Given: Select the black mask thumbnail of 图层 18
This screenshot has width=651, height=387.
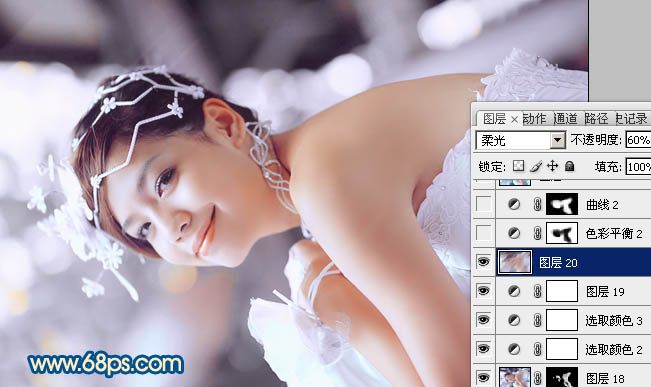Looking at the screenshot, I should click(562, 377).
